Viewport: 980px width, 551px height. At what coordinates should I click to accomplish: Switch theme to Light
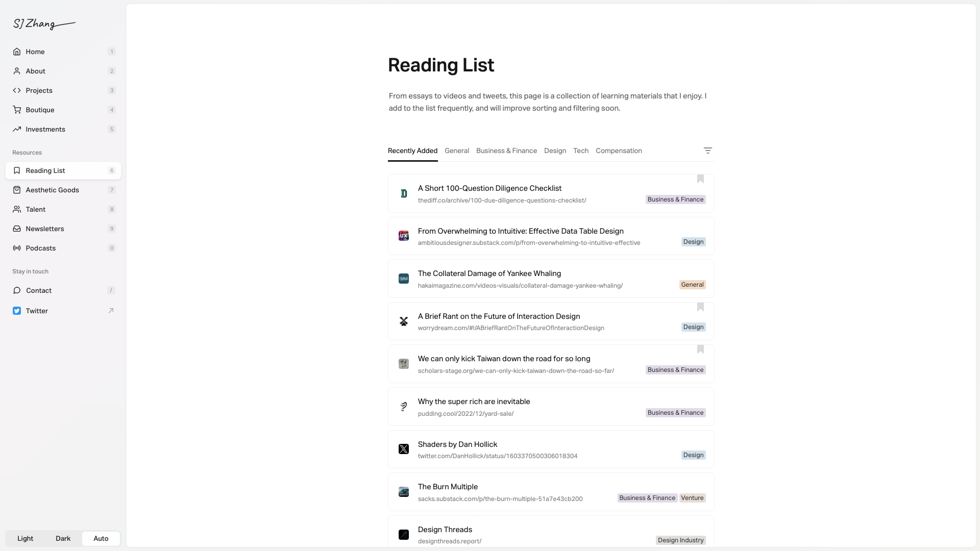25,538
